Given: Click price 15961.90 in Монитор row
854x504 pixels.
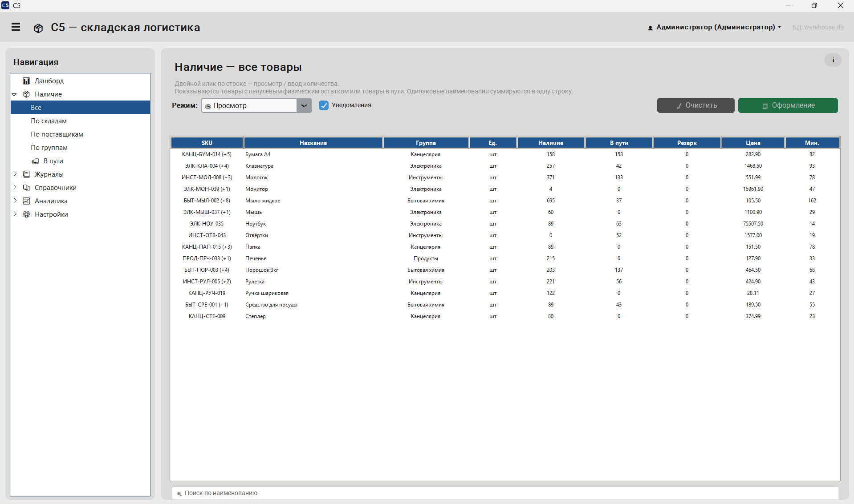Looking at the screenshot, I should coord(753,189).
